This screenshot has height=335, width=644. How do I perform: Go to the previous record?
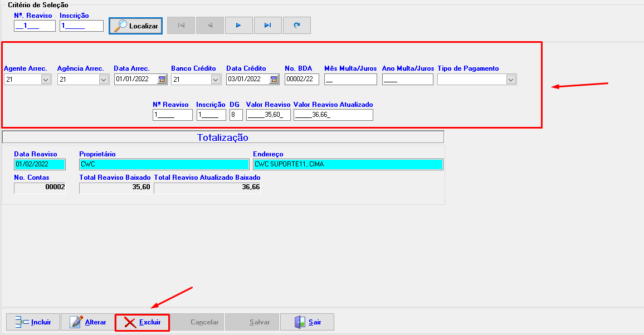210,26
